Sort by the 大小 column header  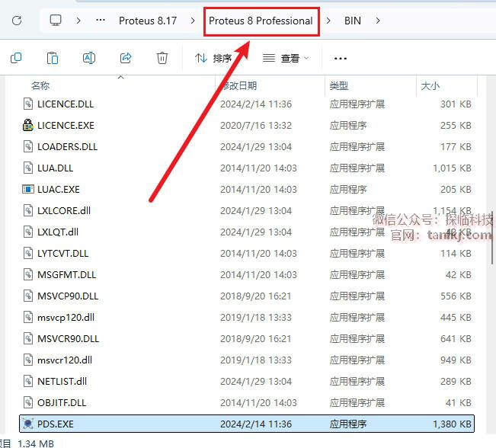pyautogui.click(x=430, y=85)
